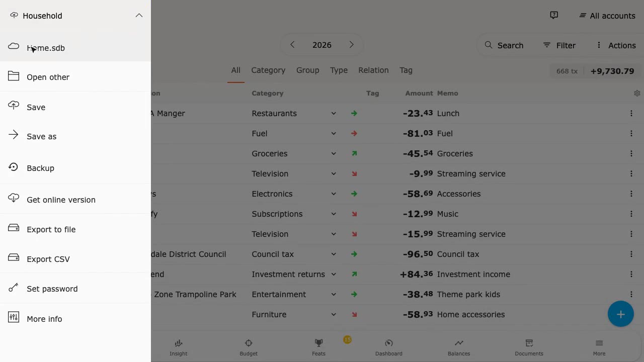The image size is (644, 362).
Task: Click the feedback chat bubble icon
Action: [554, 16]
